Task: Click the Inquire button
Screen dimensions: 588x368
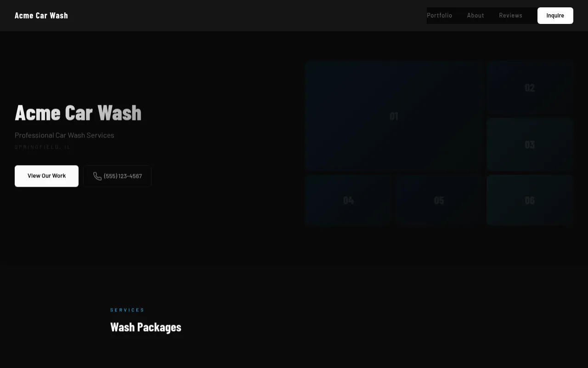Action: click(x=555, y=15)
